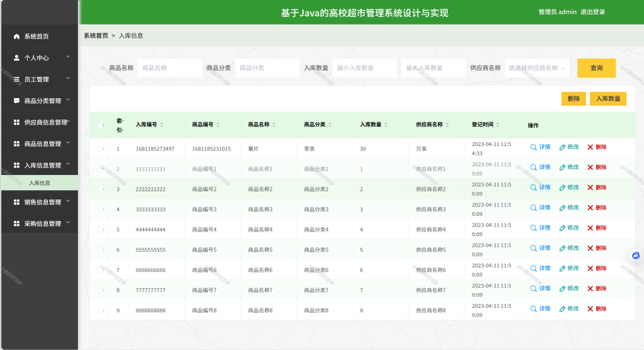Click the 入库数量 yellow button
The height and width of the screenshot is (350, 644).
608,99
